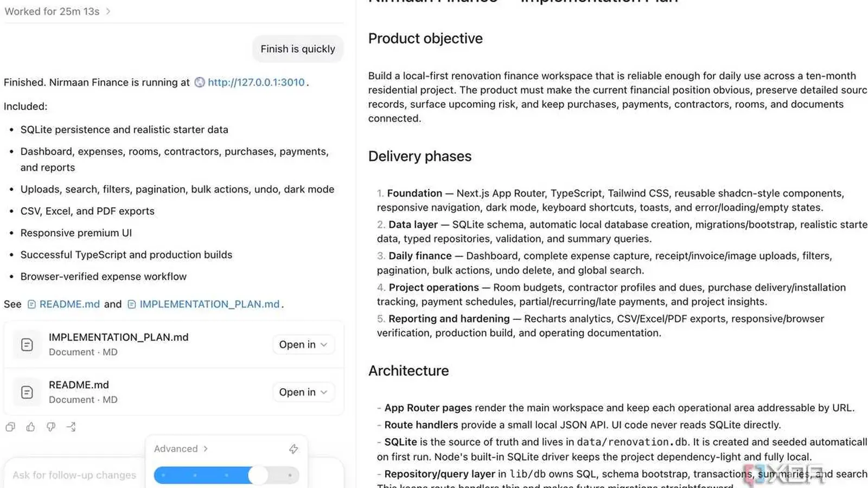
Task: Click the thumbs up icon
Action: (x=30, y=427)
